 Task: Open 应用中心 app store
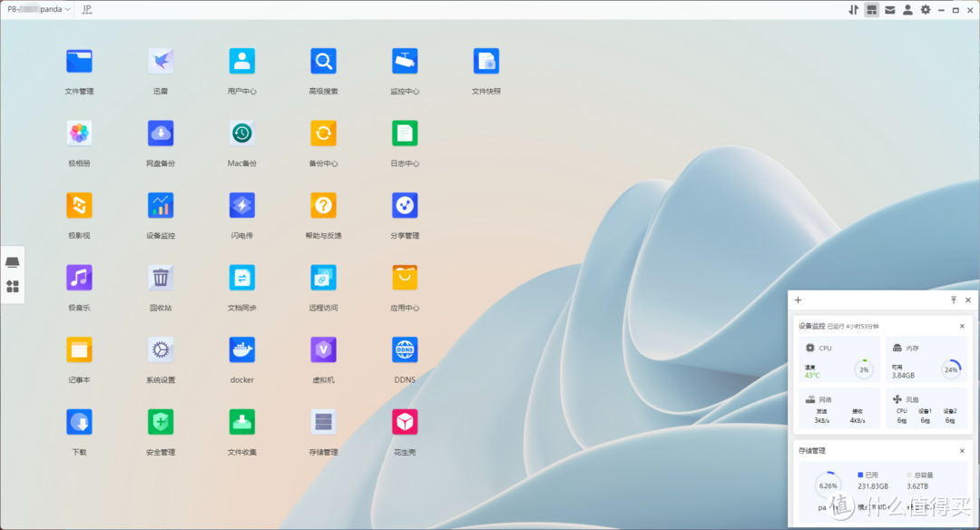coord(405,278)
